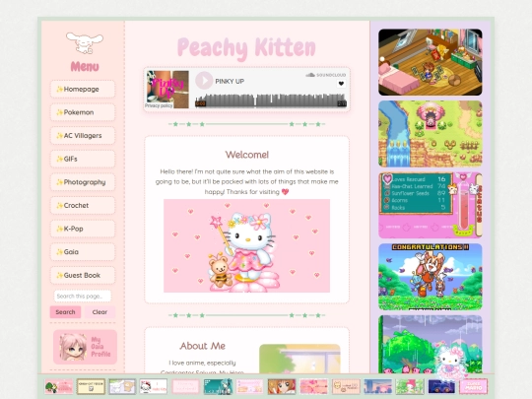532x399 pixels.
Task: Click the yellow framed badge in footer
Action: point(91,386)
